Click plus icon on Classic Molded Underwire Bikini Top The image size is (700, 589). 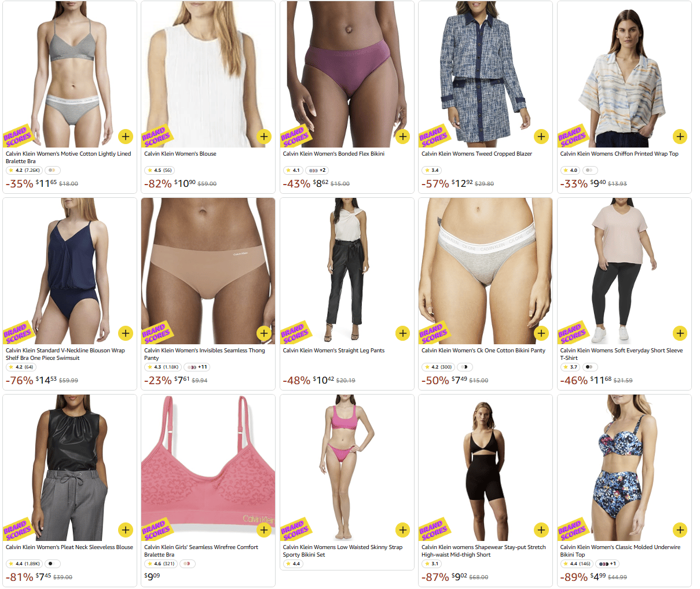680,530
